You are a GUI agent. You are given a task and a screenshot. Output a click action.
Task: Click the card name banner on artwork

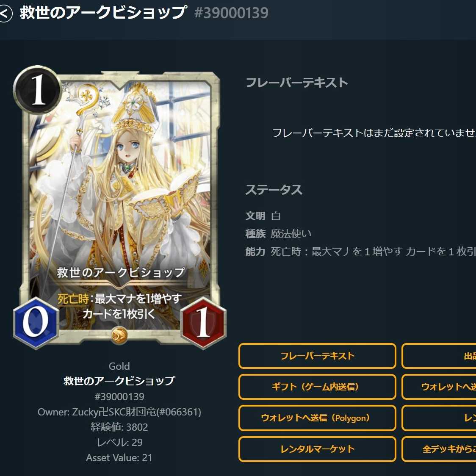pyautogui.click(x=121, y=272)
